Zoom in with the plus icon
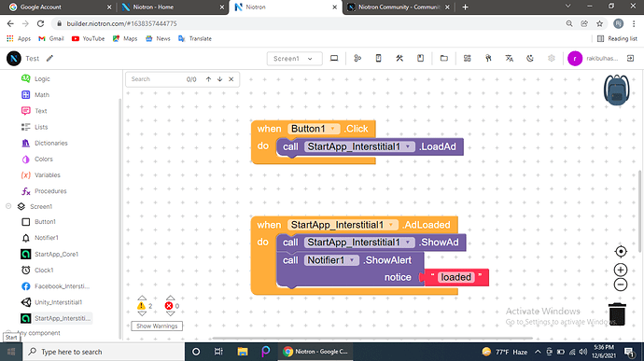 [x=621, y=270]
